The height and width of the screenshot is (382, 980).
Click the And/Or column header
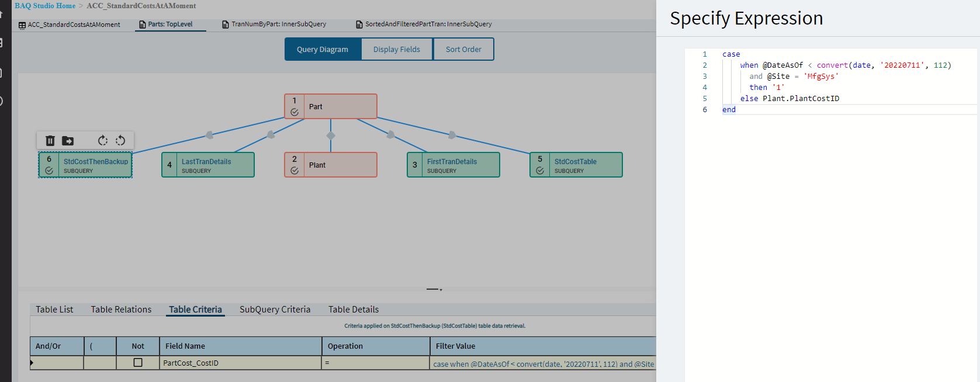coord(57,346)
